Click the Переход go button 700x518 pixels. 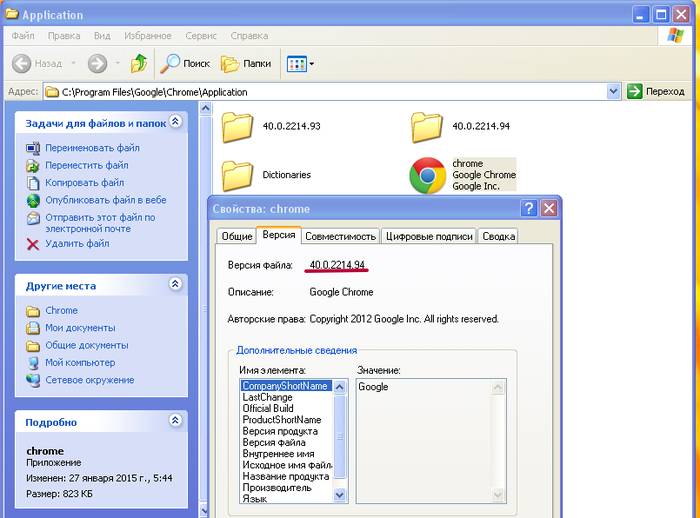pos(656,91)
